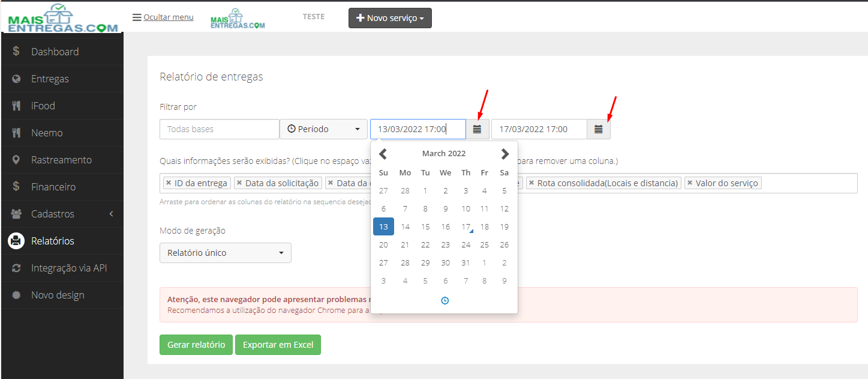Viewport: 868px width, 379px height.
Task: Click the start date field '13/03/2022 17:00'
Action: click(418, 129)
